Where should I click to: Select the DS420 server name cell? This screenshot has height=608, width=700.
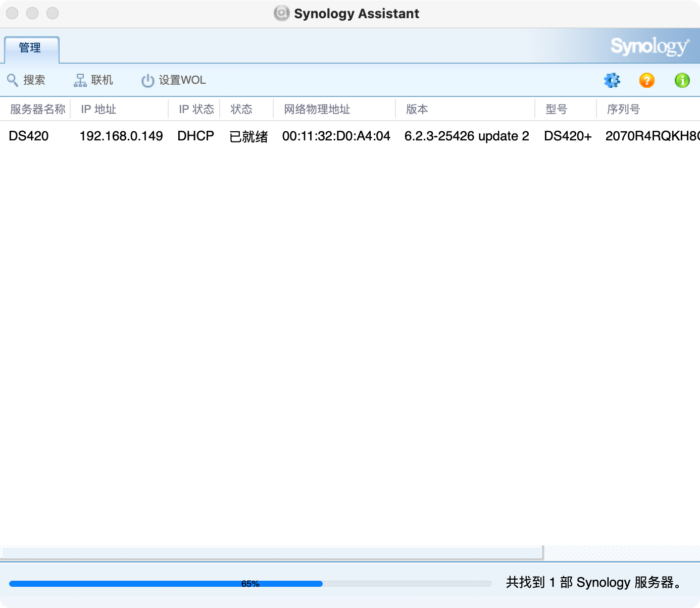click(29, 136)
